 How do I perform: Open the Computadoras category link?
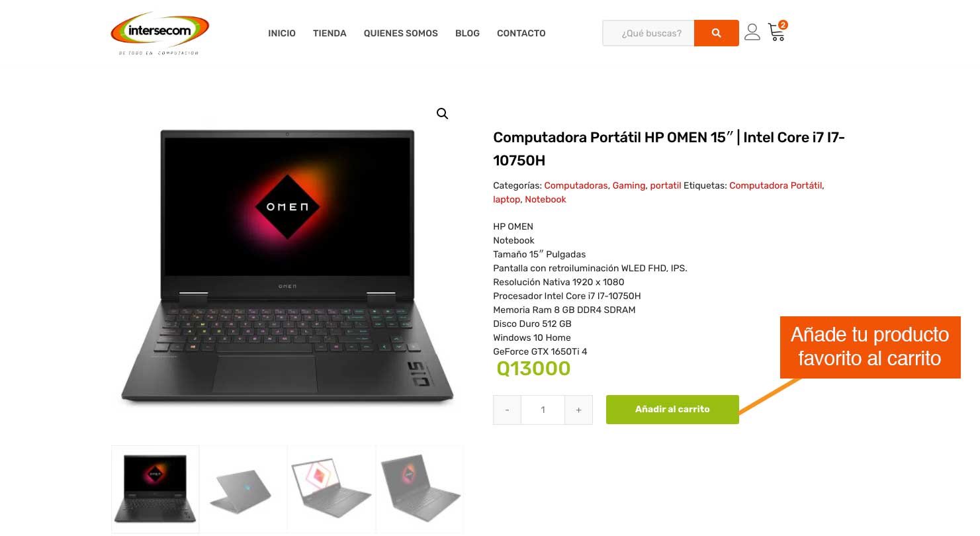tap(576, 186)
